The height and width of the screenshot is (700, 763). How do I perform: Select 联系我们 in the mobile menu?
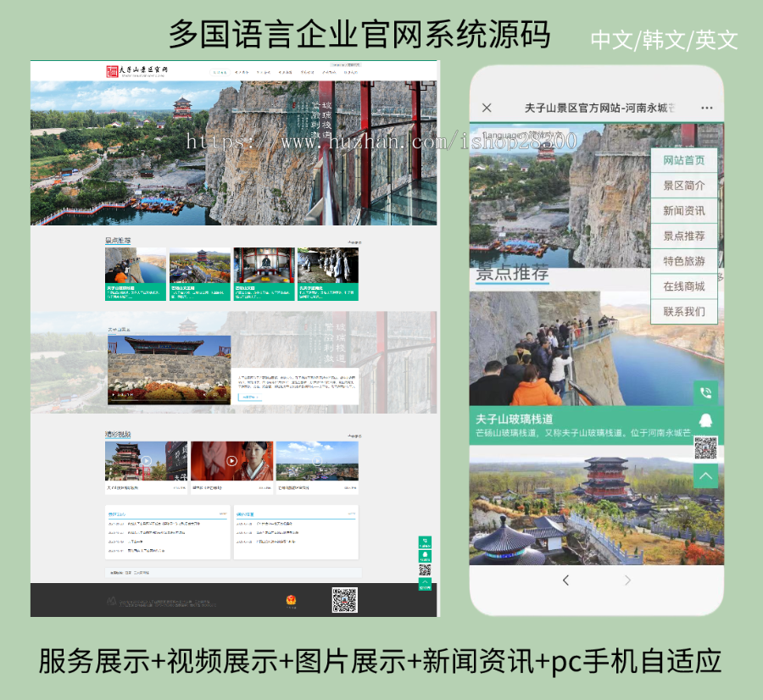pyautogui.click(x=683, y=312)
